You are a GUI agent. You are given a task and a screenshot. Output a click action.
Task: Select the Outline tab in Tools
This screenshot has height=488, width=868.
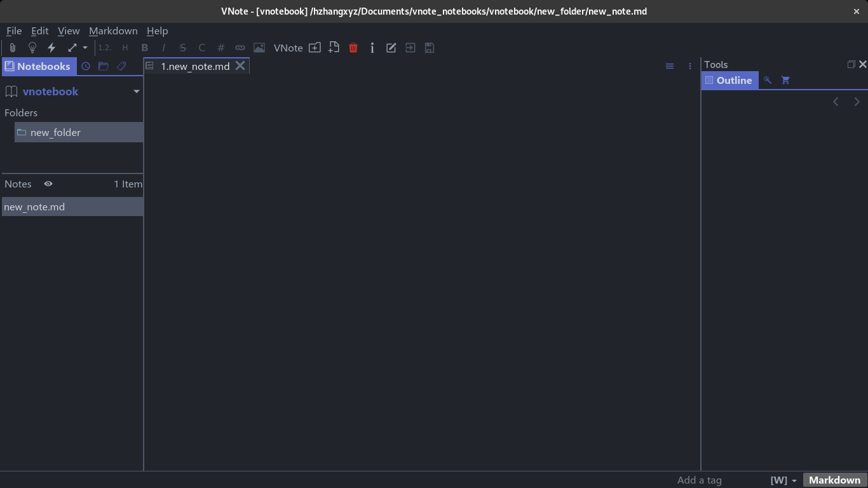[729, 81]
